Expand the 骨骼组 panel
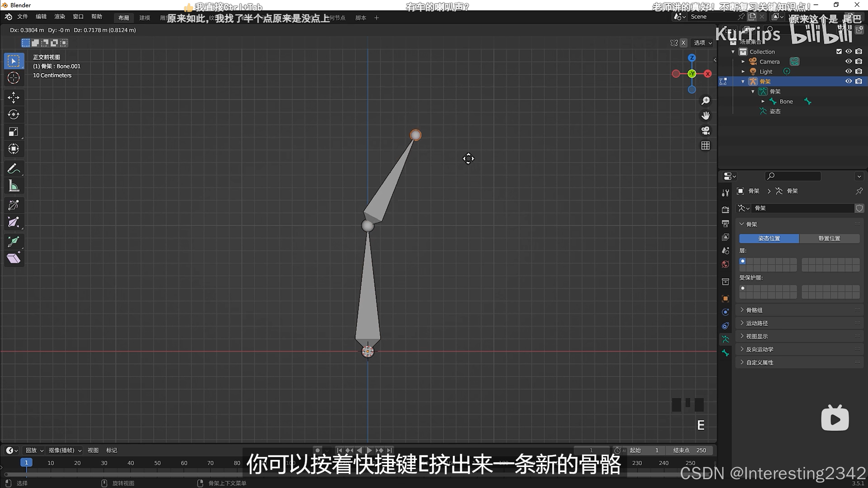This screenshot has width=868, height=488. 754,310
